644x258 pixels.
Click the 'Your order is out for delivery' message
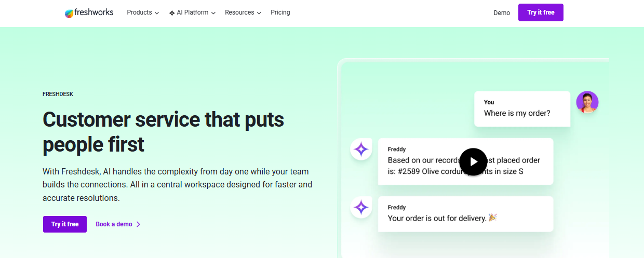(465, 213)
